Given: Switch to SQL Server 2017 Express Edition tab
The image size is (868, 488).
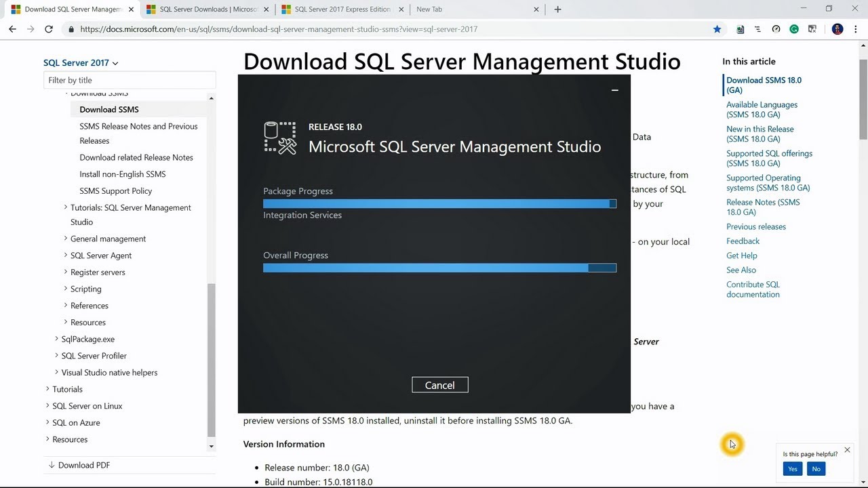Looking at the screenshot, I should 339,9.
